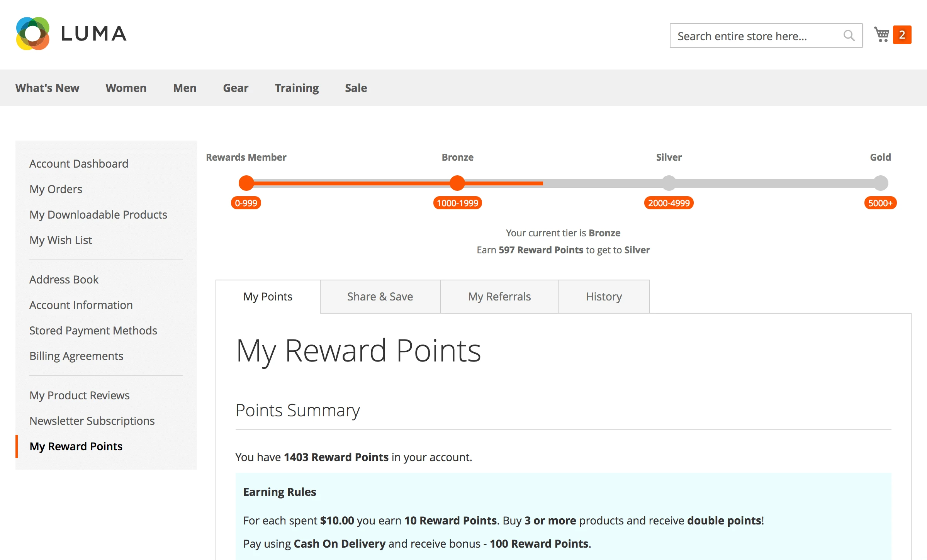Open the History tab

click(603, 296)
